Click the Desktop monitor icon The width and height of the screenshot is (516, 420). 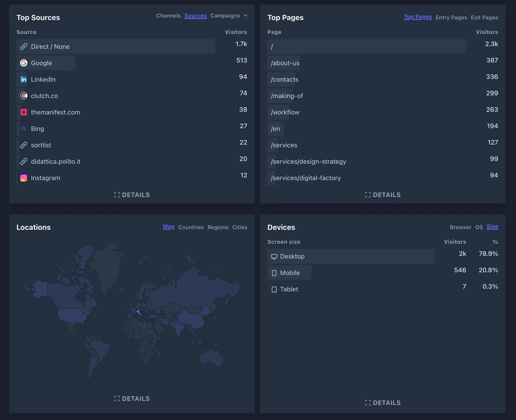274,257
